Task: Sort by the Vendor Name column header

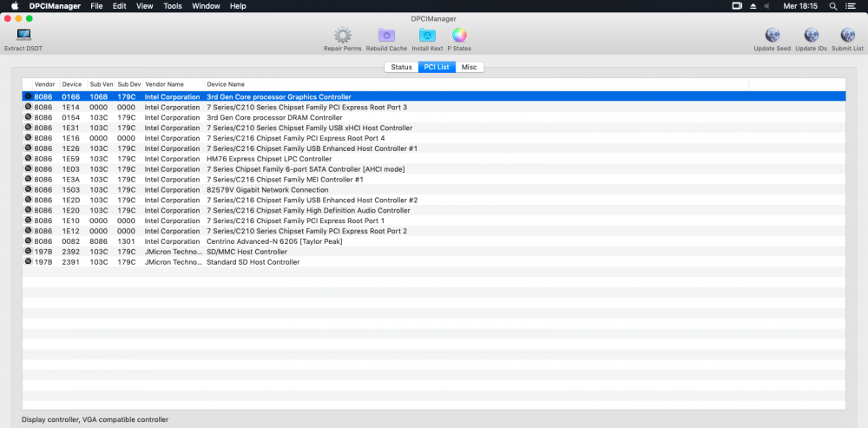Action: [174, 84]
